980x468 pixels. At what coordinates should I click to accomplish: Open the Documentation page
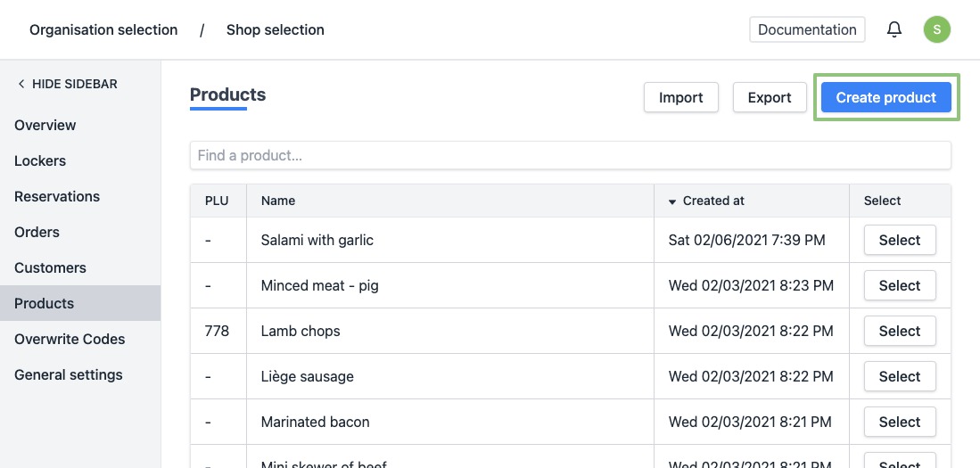click(807, 29)
